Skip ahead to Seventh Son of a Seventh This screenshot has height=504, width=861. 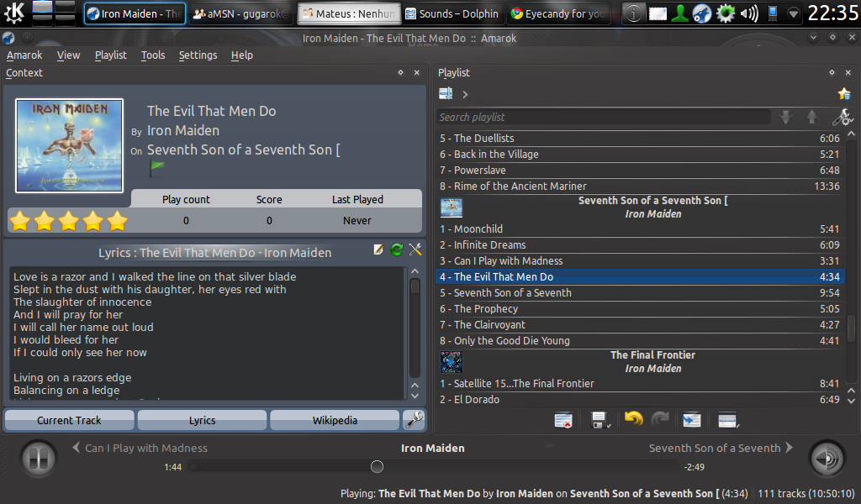(721, 448)
